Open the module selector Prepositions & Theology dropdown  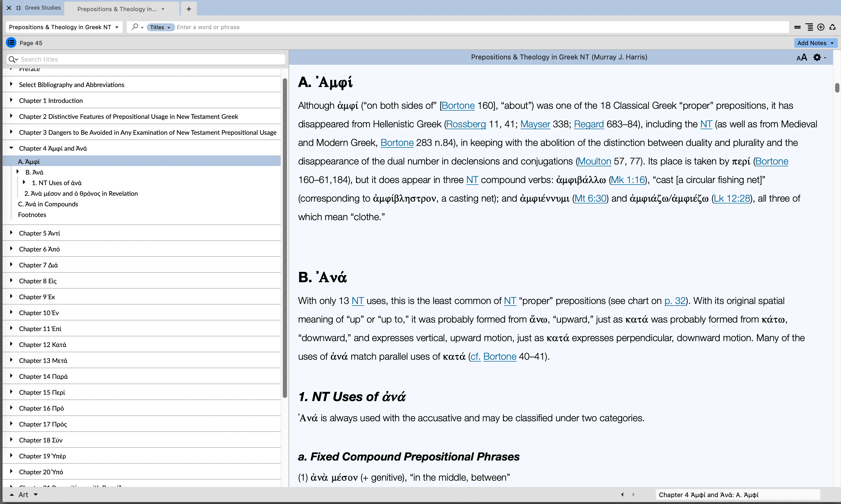point(63,27)
